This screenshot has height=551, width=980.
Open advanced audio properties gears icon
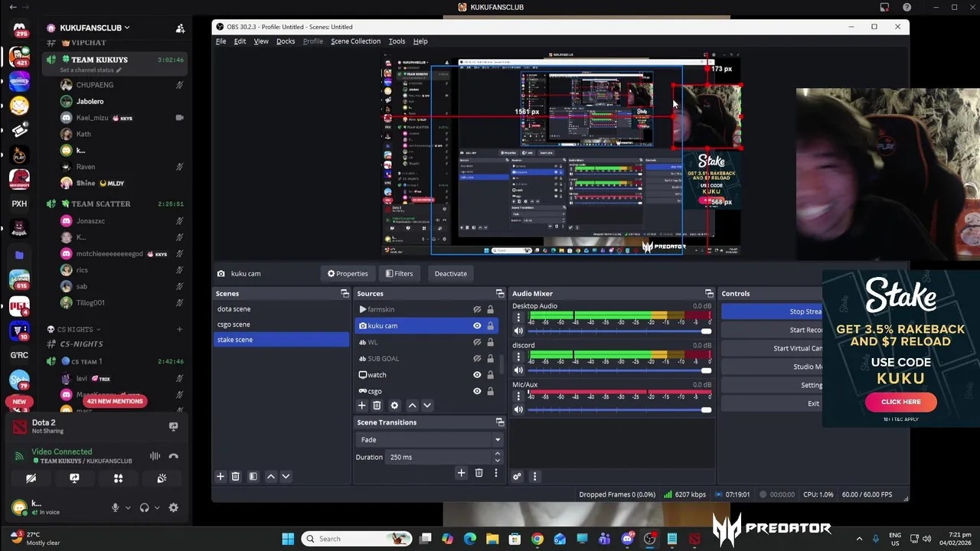(x=518, y=476)
